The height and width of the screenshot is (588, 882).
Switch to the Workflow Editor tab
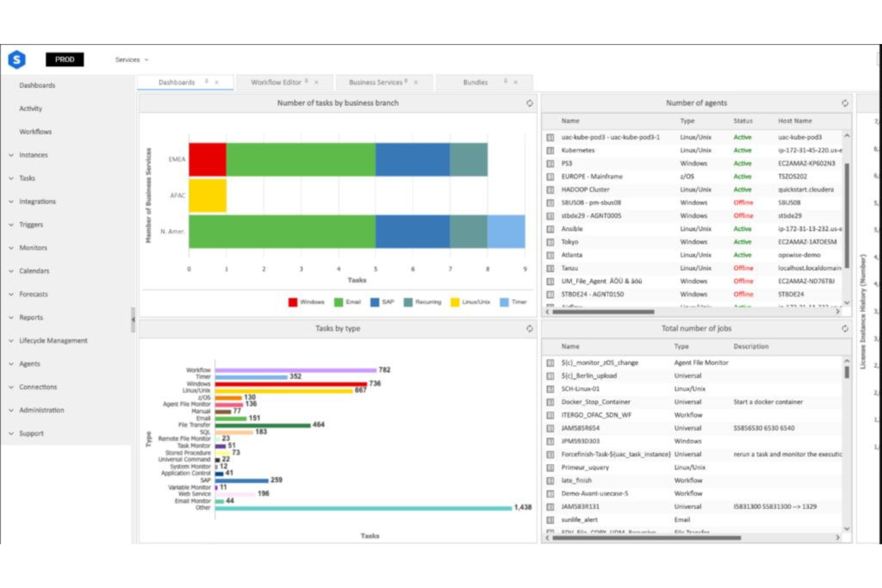pos(277,82)
